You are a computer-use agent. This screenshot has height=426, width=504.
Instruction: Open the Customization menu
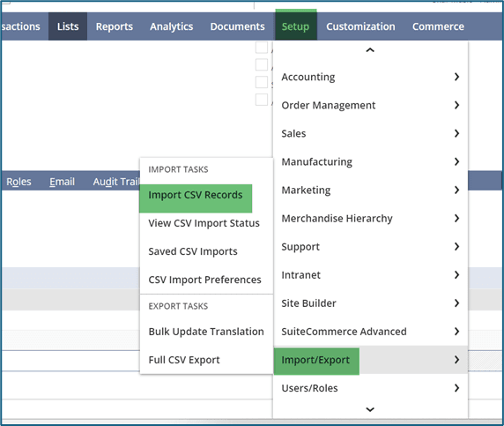click(x=360, y=26)
